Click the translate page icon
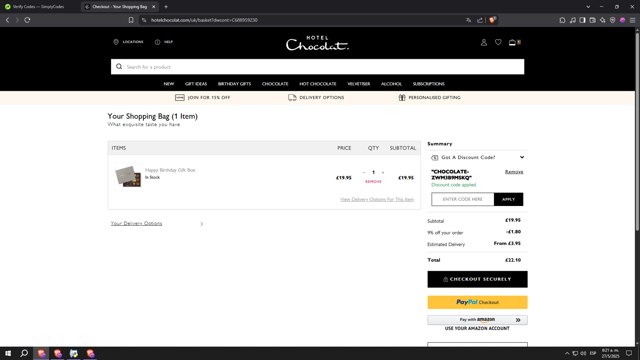Screen dimensions: 640x360 pyautogui.click(x=468, y=20)
